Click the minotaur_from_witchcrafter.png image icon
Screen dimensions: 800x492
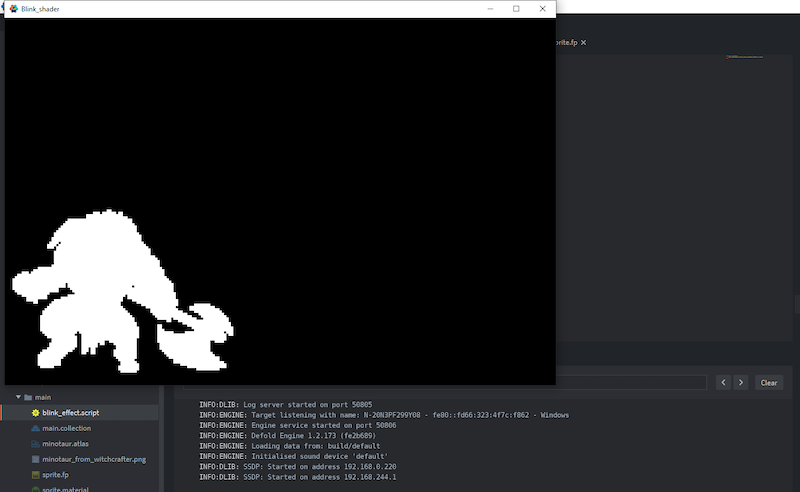click(36, 459)
